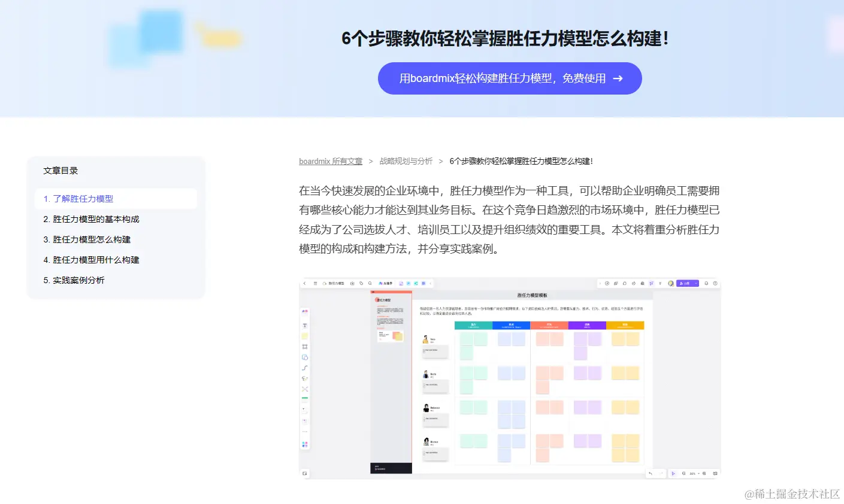844x504 pixels.
Task: Choose the Frame tool from the left toolbar
Action: [x=304, y=347]
